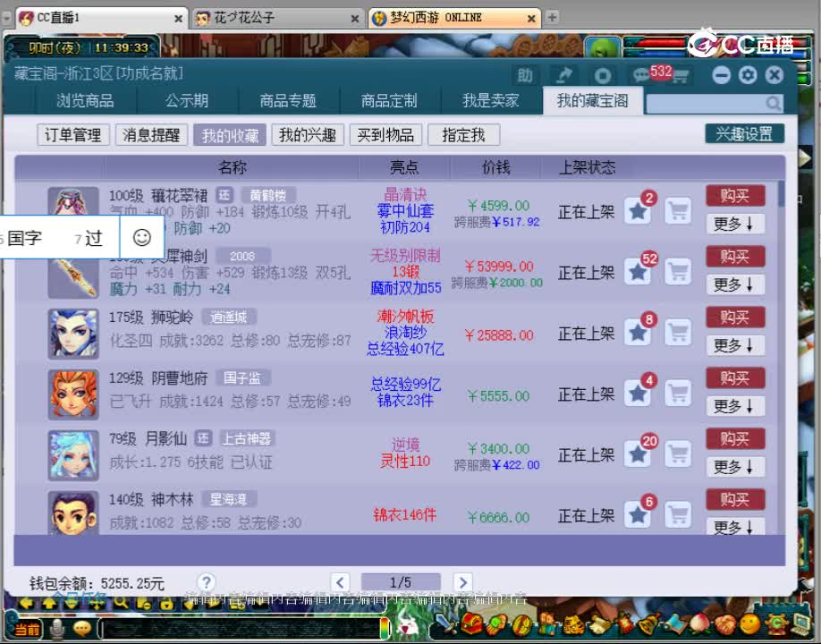
Task: Click the search magnifier icon
Action: tap(774, 103)
